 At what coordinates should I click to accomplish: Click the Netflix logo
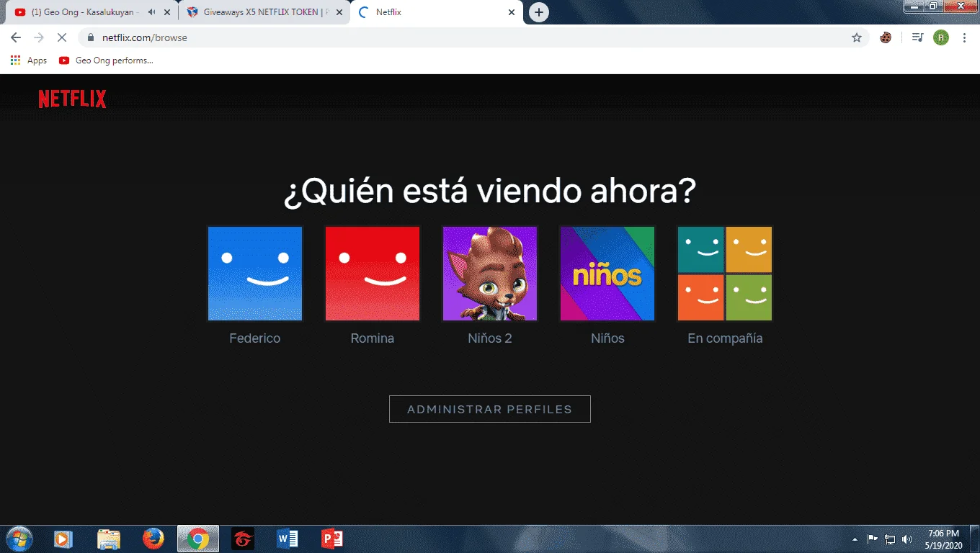coord(72,99)
